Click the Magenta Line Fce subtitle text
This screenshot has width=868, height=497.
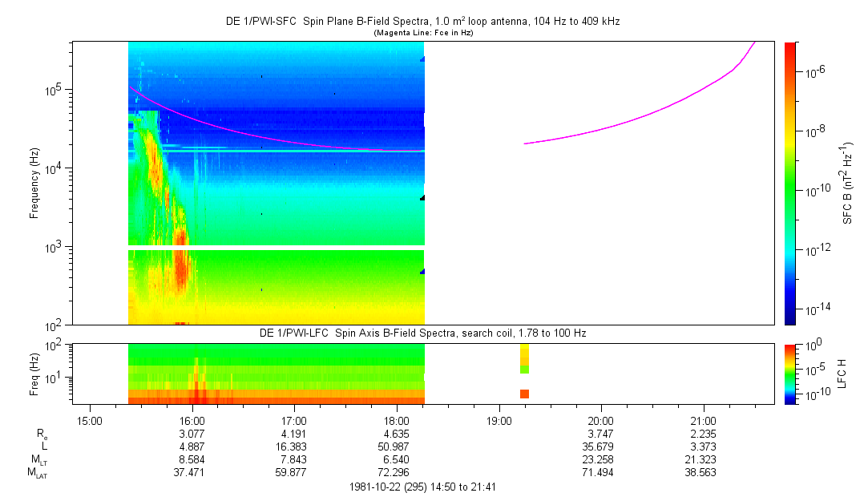(422, 32)
